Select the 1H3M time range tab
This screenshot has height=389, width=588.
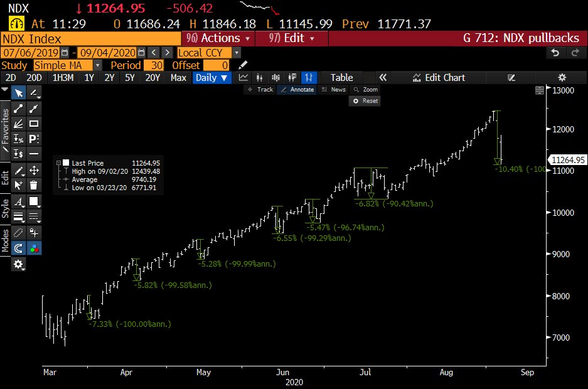[x=63, y=78]
